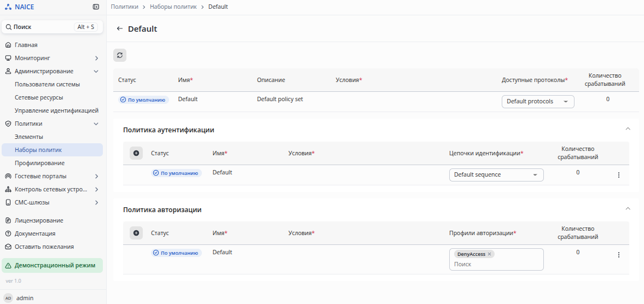644x304 pixels.
Task: Collapse the sidebar panel icon
Action: [x=96, y=7]
